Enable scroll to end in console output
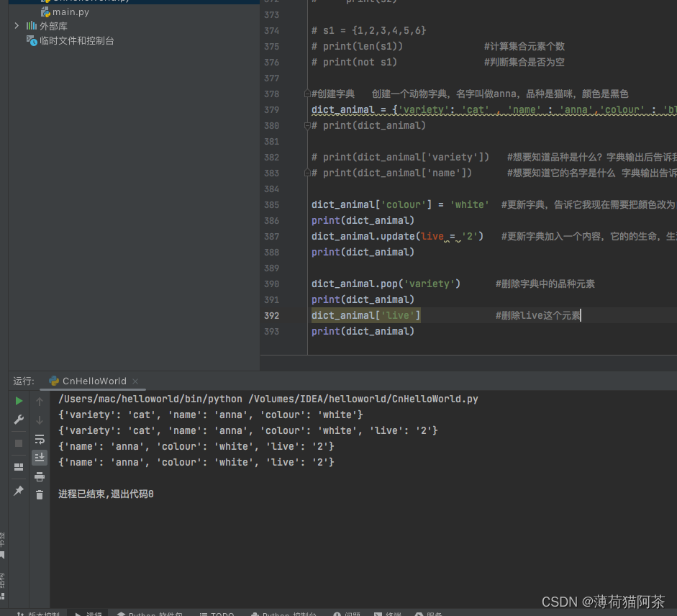 (40, 456)
